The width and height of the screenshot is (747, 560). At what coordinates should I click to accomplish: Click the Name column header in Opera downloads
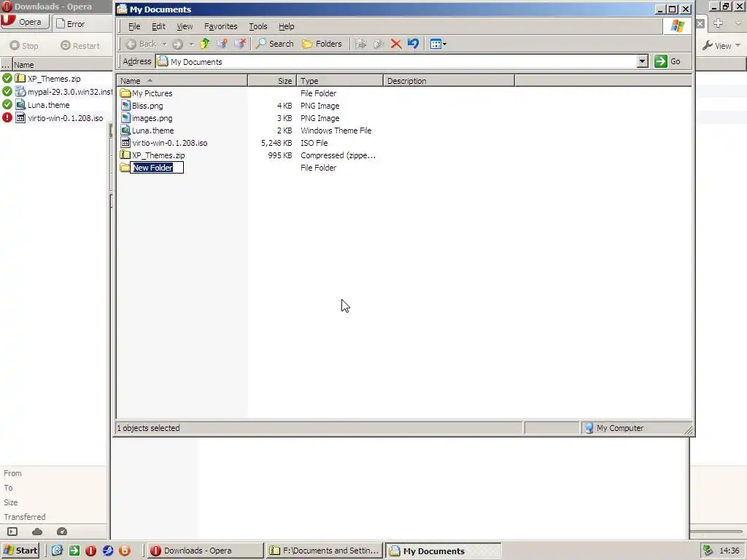click(63, 65)
